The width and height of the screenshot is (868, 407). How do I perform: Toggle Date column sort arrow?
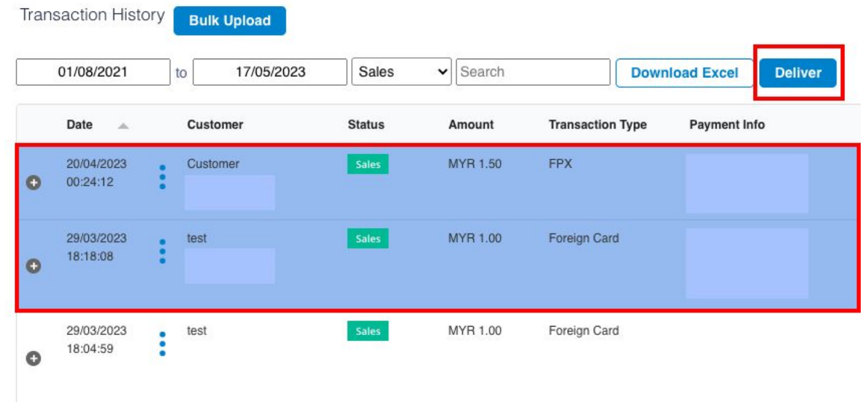click(123, 126)
